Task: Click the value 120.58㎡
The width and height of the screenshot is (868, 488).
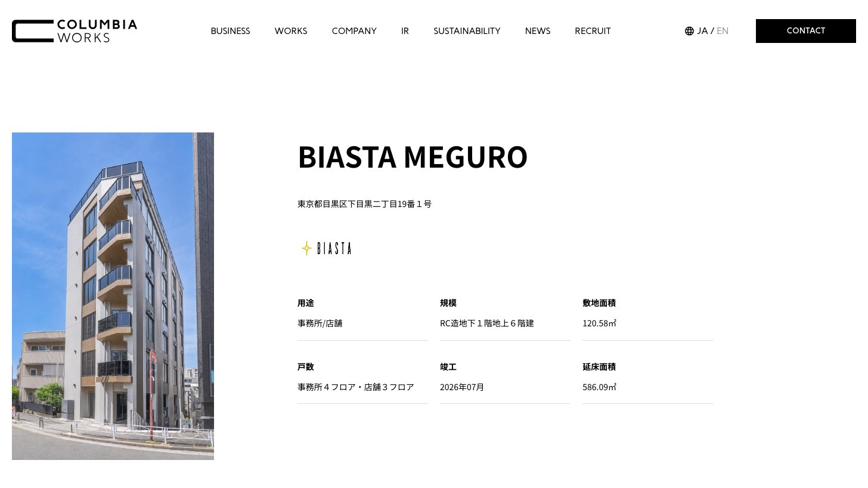Action: (x=599, y=323)
